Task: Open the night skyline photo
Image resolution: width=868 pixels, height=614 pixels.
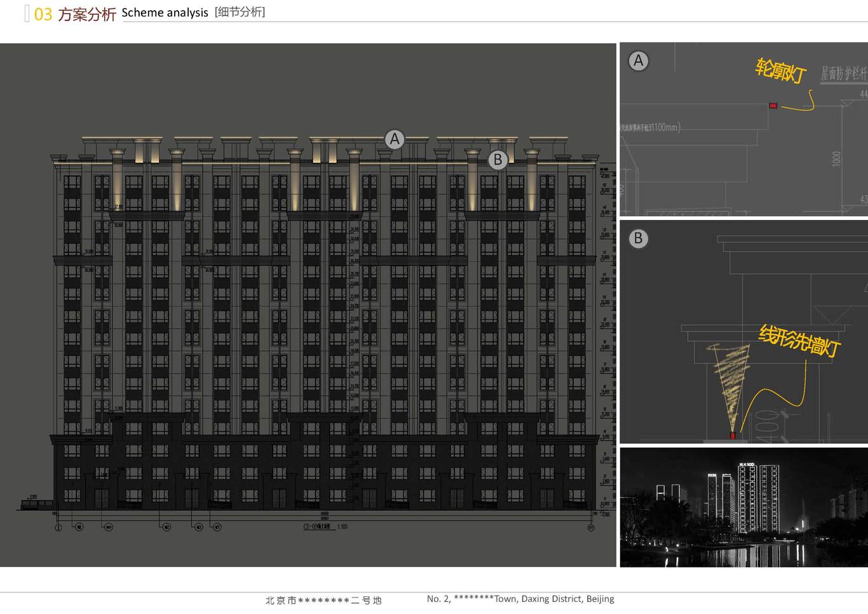Action: pyautogui.click(x=744, y=507)
